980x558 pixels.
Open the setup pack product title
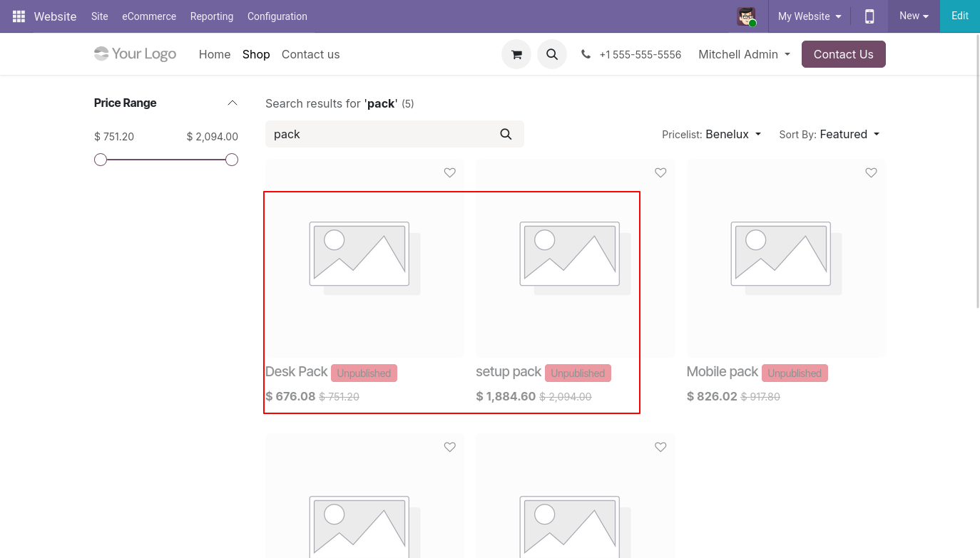click(509, 372)
